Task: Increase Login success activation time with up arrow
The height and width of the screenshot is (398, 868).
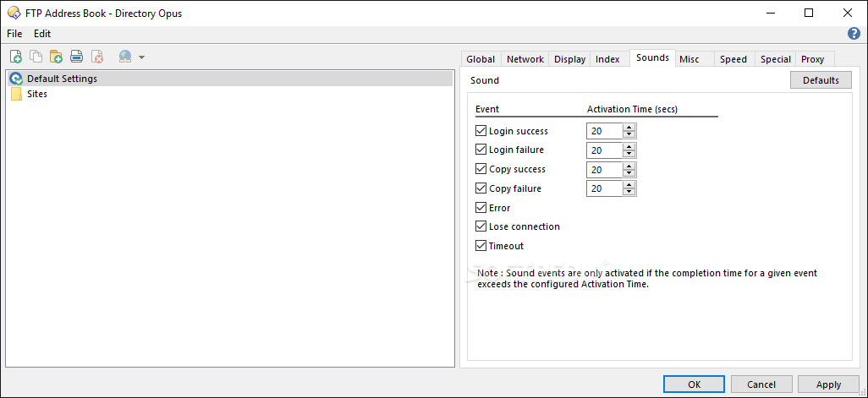Action: pos(629,128)
